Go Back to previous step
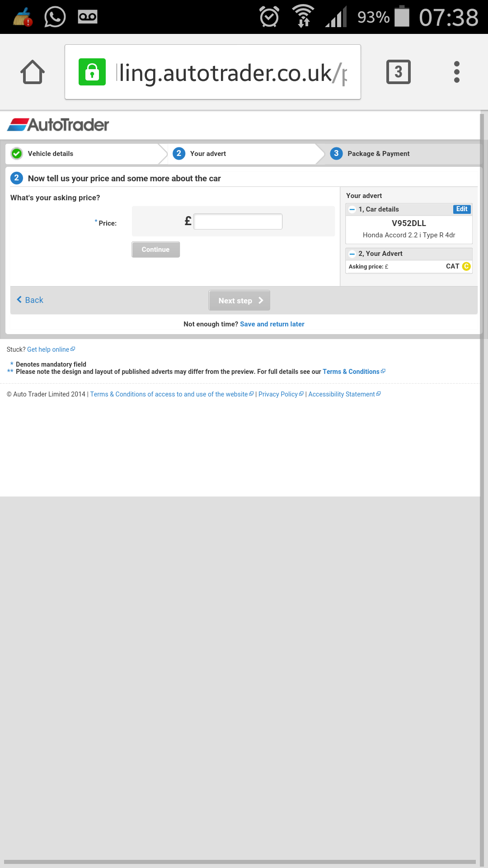Viewport: 488px width, 868px height. [x=30, y=300]
